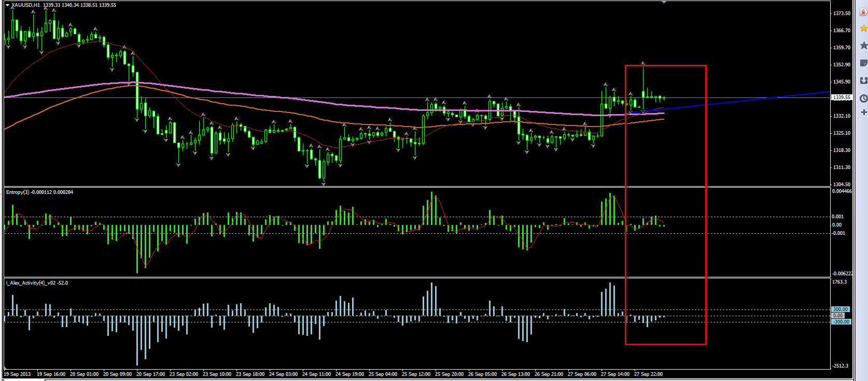Click the -2512.3 activity scale minimum
Image resolution: width=868 pixels, height=381 pixels.
point(840,366)
